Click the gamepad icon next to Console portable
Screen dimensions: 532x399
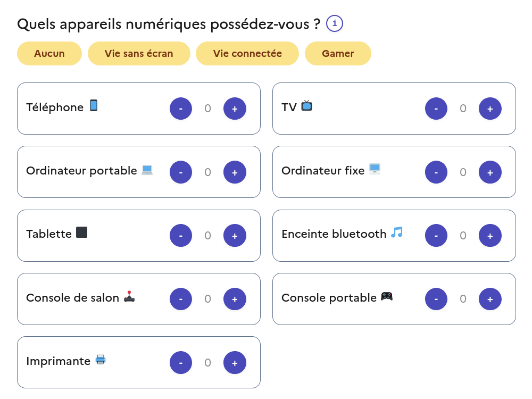point(387,296)
